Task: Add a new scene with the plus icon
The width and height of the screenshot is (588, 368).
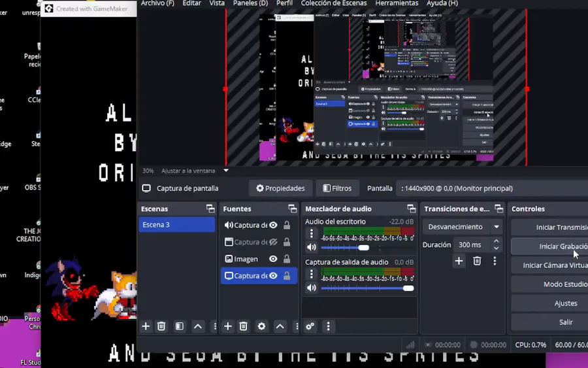Action: tap(146, 326)
